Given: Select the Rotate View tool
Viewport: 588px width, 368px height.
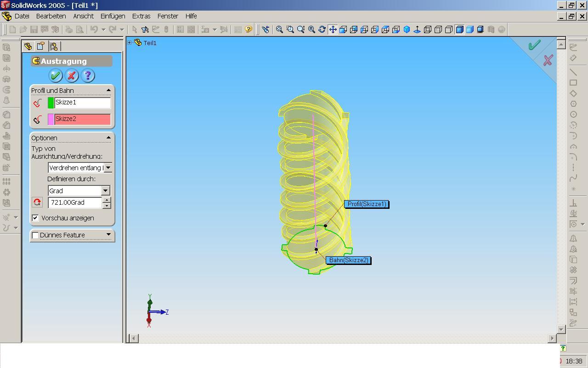Looking at the screenshot, I should 322,29.
